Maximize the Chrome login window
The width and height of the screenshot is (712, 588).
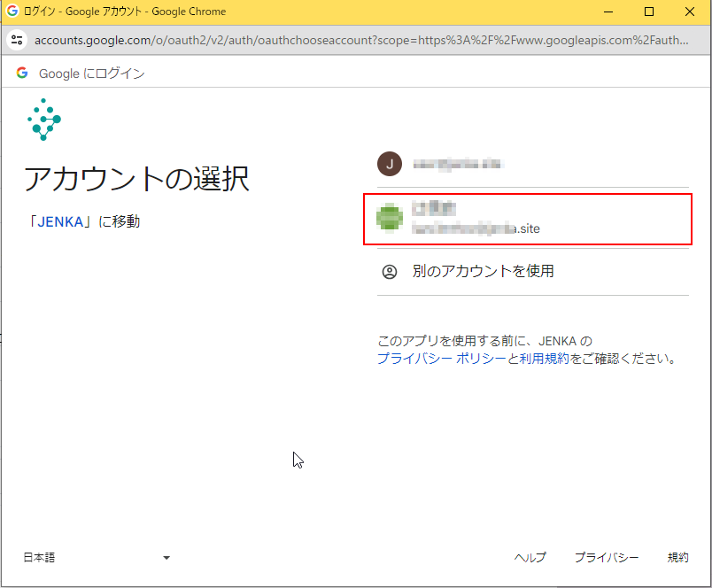[649, 12]
